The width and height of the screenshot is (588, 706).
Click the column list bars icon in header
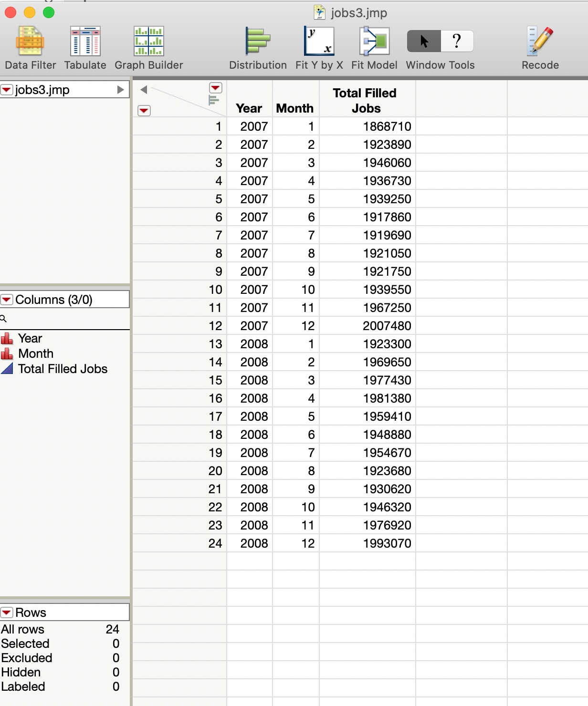pyautogui.click(x=213, y=100)
